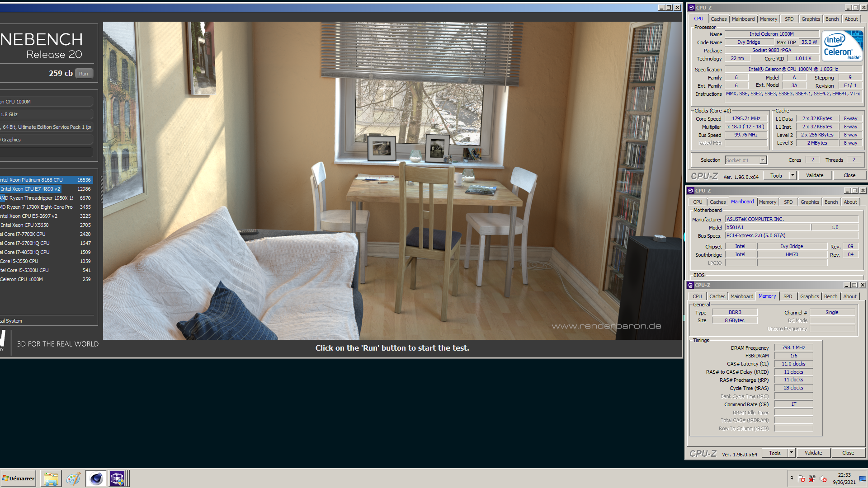Click Validate in the top CPU-Z window
This screenshot has width=868, height=488.
pyautogui.click(x=815, y=175)
